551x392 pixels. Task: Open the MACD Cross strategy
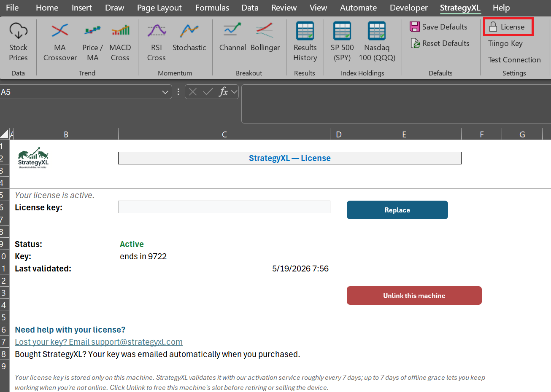[x=120, y=42]
